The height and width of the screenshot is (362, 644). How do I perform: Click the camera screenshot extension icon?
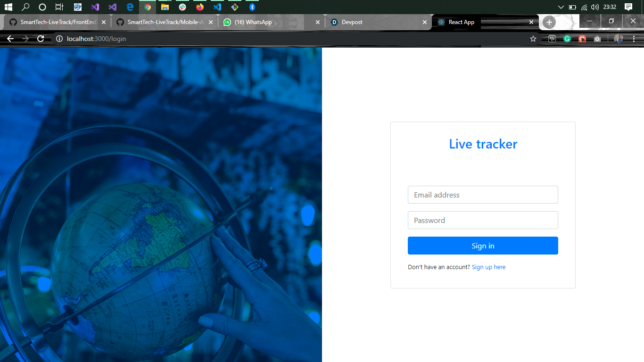597,39
